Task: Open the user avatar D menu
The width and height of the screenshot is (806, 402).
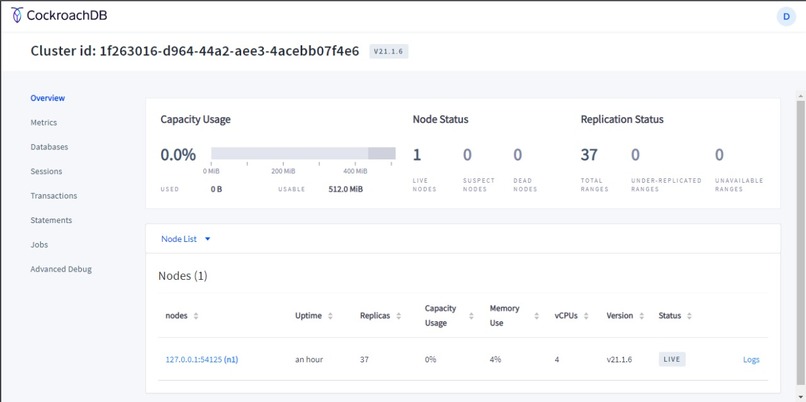Action: (786, 16)
